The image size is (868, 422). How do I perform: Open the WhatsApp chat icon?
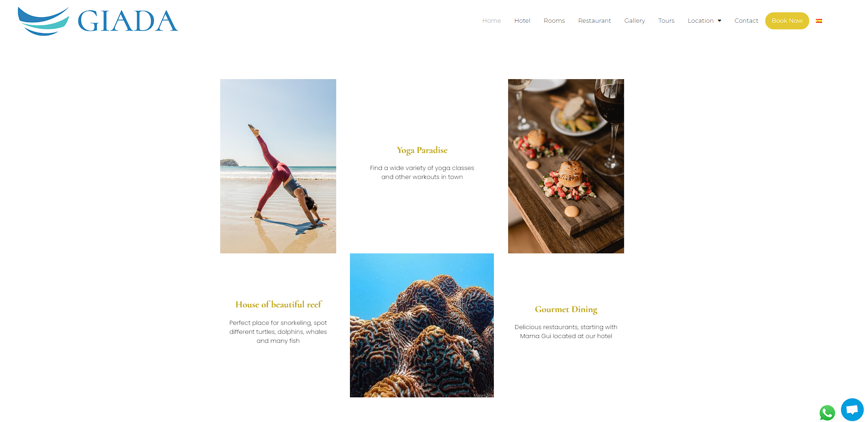pyautogui.click(x=827, y=413)
